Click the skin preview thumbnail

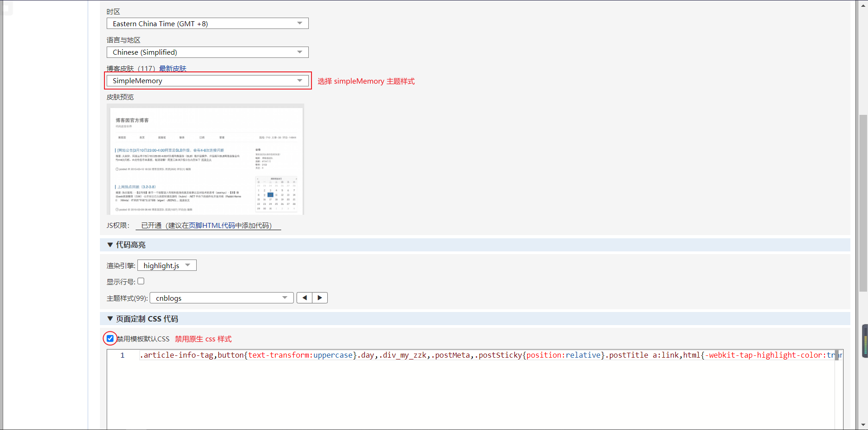(x=205, y=159)
